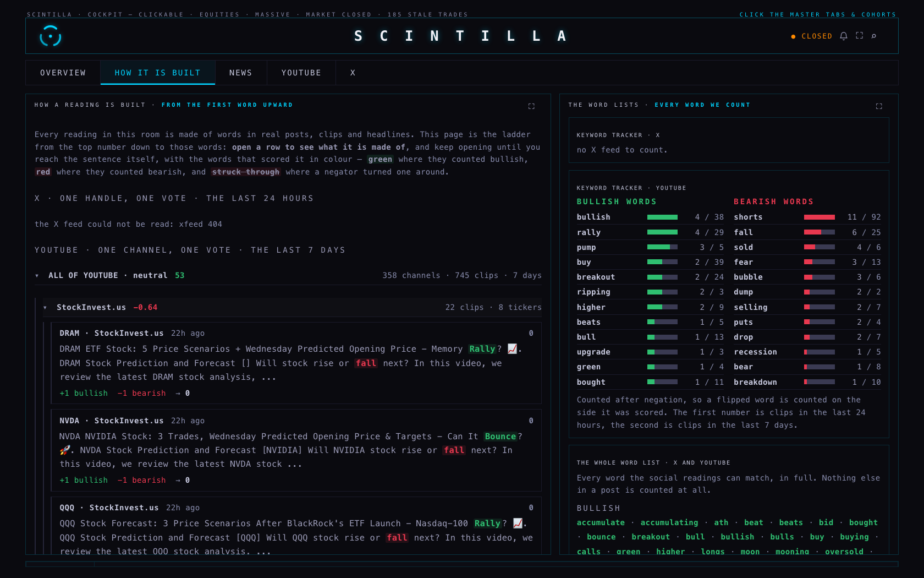Viewport: 924px width, 578px height.
Task: Click the orange CLOSED market status
Action: tap(812, 36)
